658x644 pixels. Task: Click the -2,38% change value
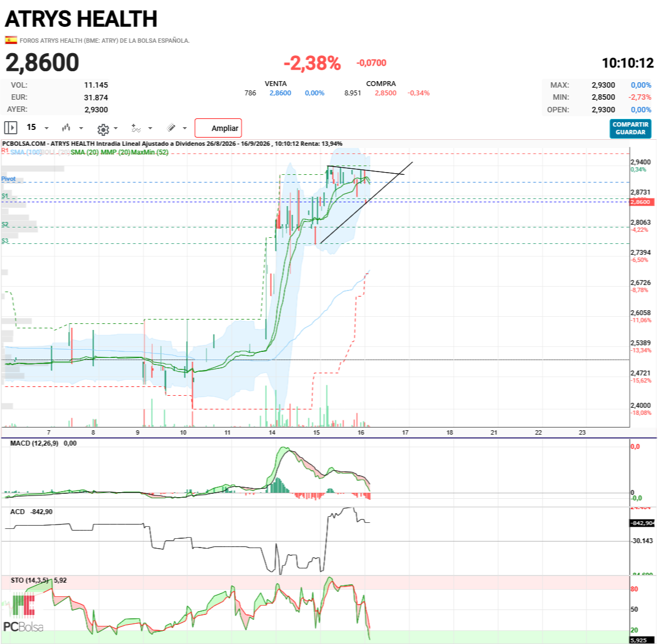[312, 64]
